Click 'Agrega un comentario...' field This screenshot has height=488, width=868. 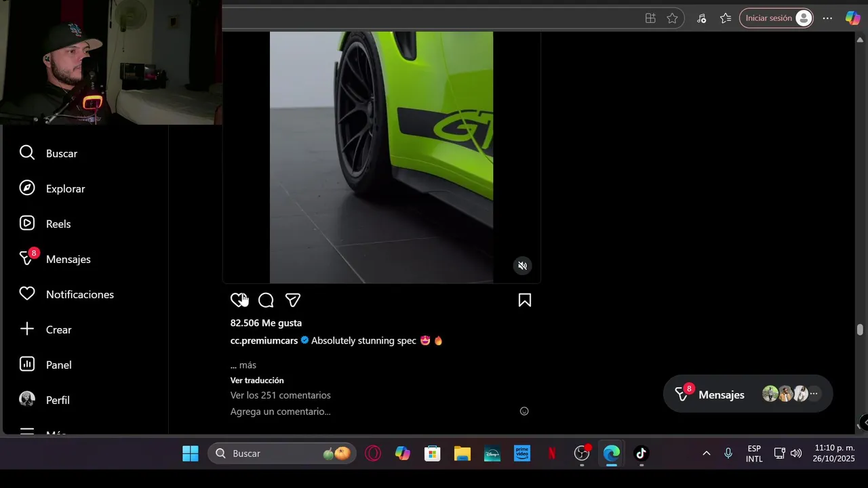pyautogui.click(x=281, y=411)
